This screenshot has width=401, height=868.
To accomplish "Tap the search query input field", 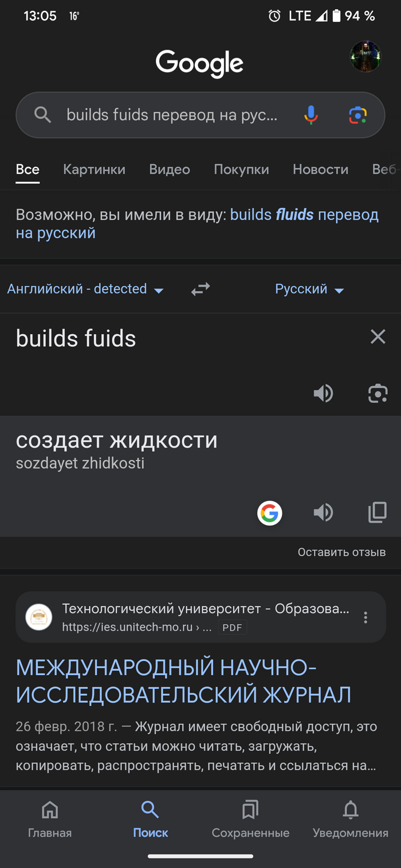I will point(172,115).
